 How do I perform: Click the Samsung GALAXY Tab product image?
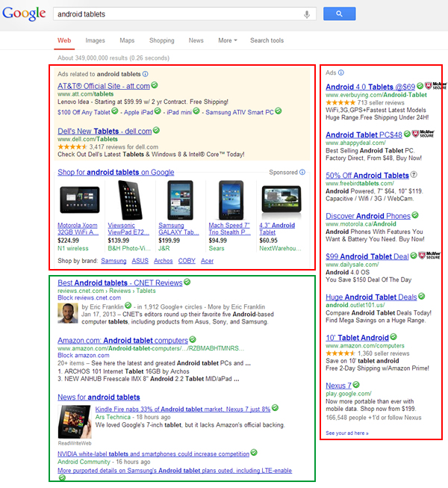tap(180, 200)
